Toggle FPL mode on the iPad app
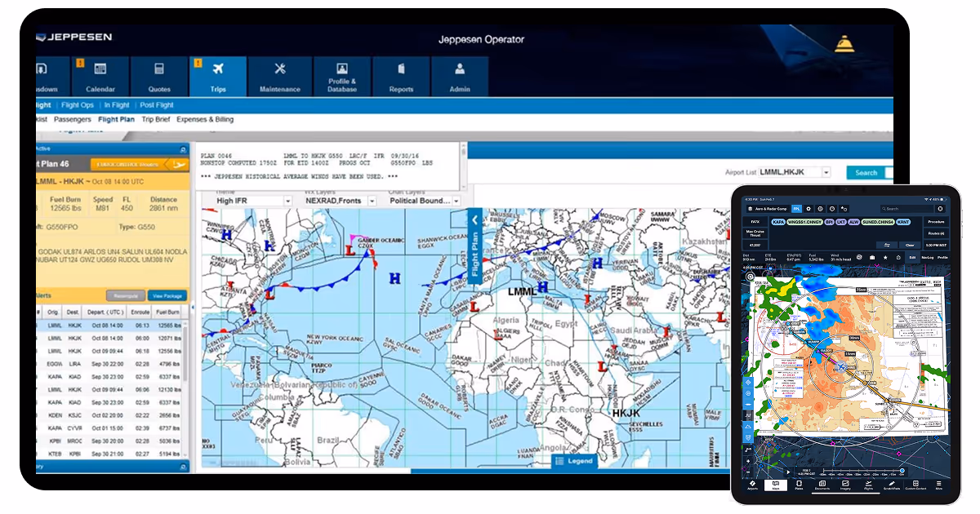The height and width of the screenshot is (514, 980). [x=796, y=209]
